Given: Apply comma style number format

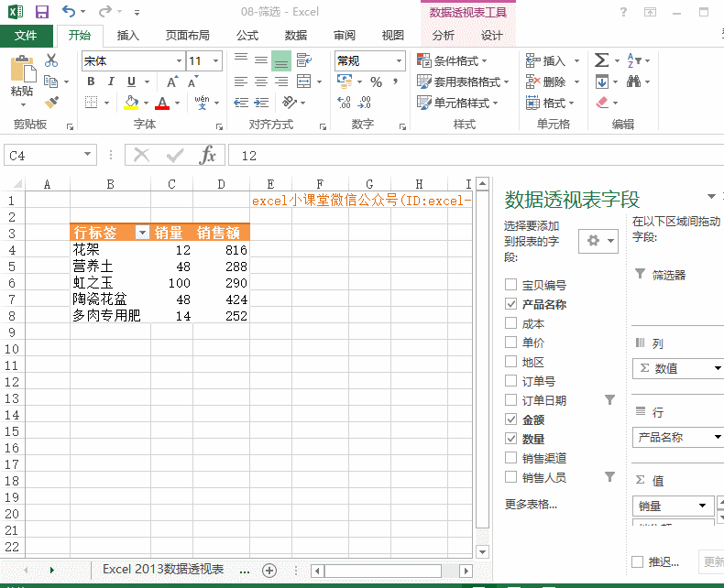Looking at the screenshot, I should click(x=395, y=82).
